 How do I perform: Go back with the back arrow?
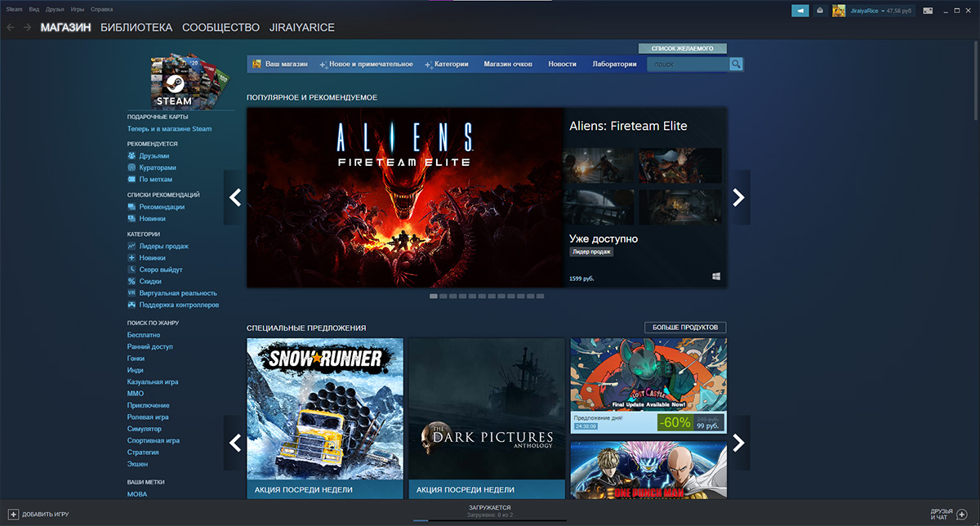[11, 28]
